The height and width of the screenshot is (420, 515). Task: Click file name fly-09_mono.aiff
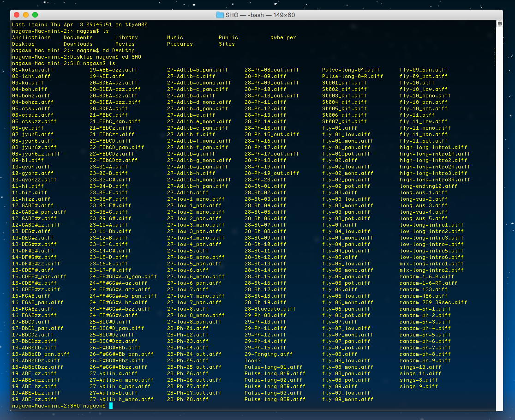point(348,399)
